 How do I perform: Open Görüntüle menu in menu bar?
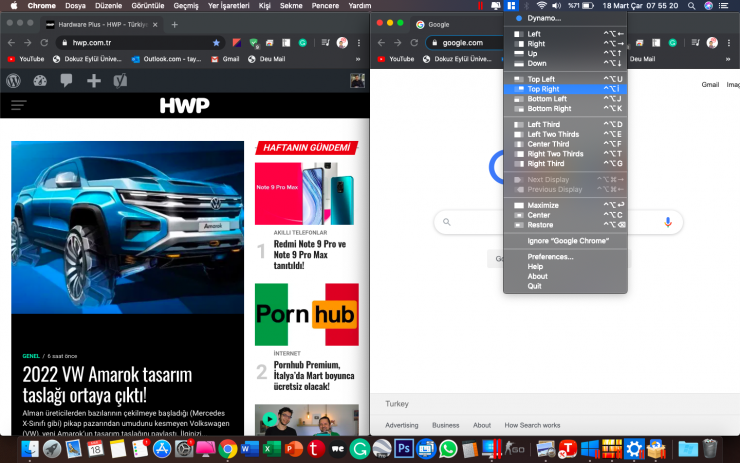[148, 6]
